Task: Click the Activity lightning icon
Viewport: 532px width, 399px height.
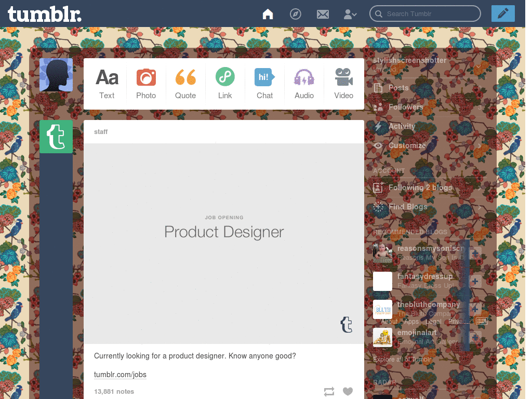Action: 378,127
